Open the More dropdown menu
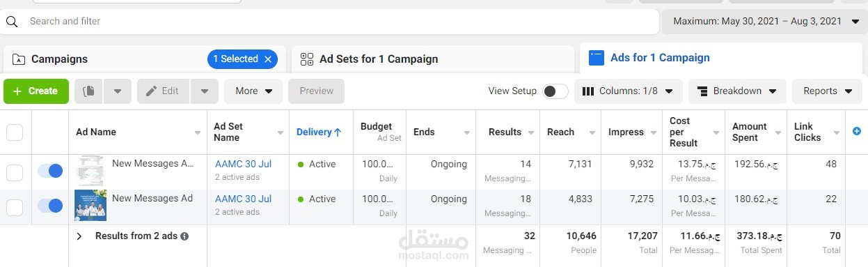 253,91
